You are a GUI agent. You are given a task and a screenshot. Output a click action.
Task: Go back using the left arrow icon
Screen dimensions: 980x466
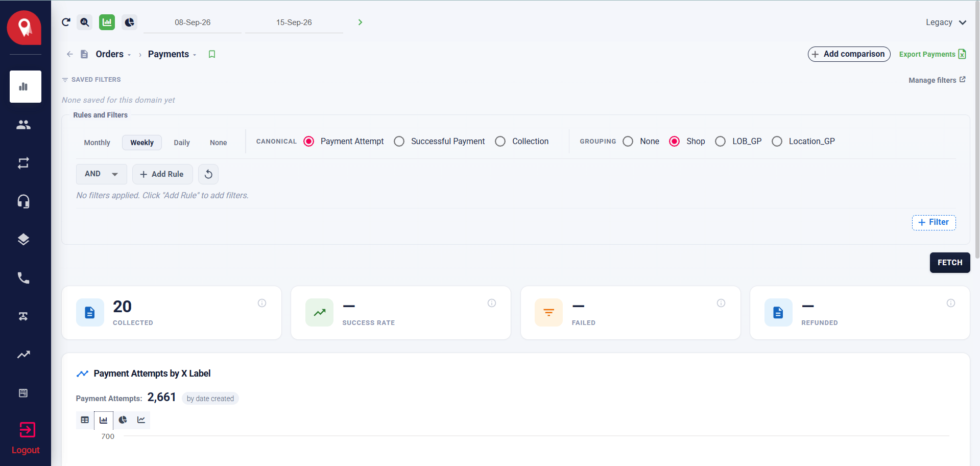(70, 54)
